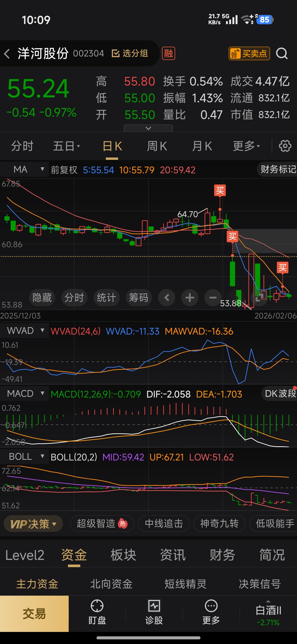Open 五日 period dropdown

(66, 146)
